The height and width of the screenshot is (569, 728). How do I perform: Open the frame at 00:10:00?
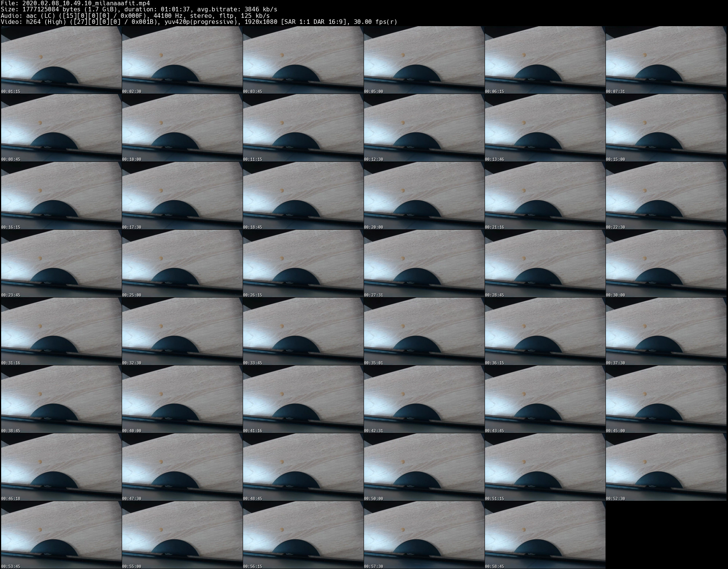coord(182,128)
